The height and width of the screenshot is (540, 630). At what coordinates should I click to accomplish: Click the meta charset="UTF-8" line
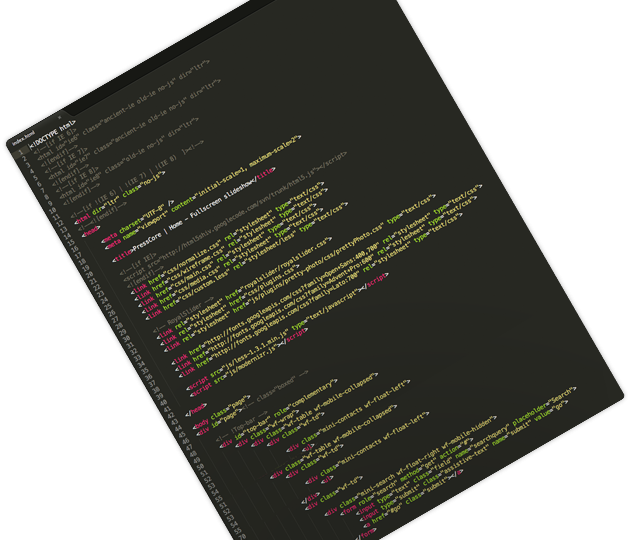(138, 221)
